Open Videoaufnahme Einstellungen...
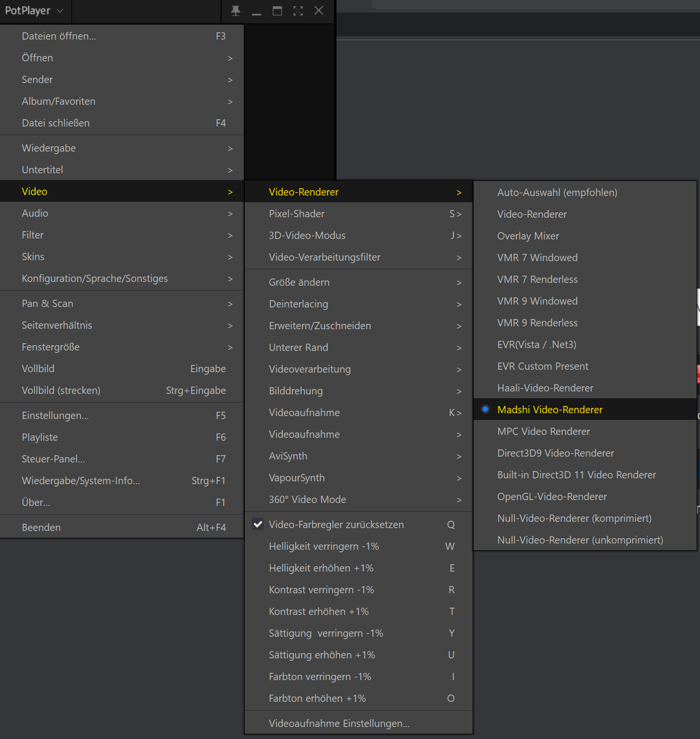The image size is (700, 739). [359, 723]
